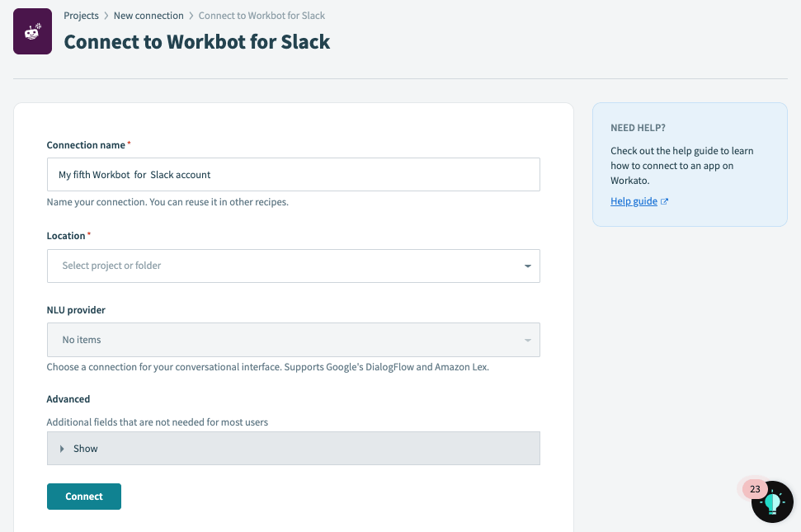Click the Connection name label
This screenshot has height=532, width=801.
click(x=86, y=145)
